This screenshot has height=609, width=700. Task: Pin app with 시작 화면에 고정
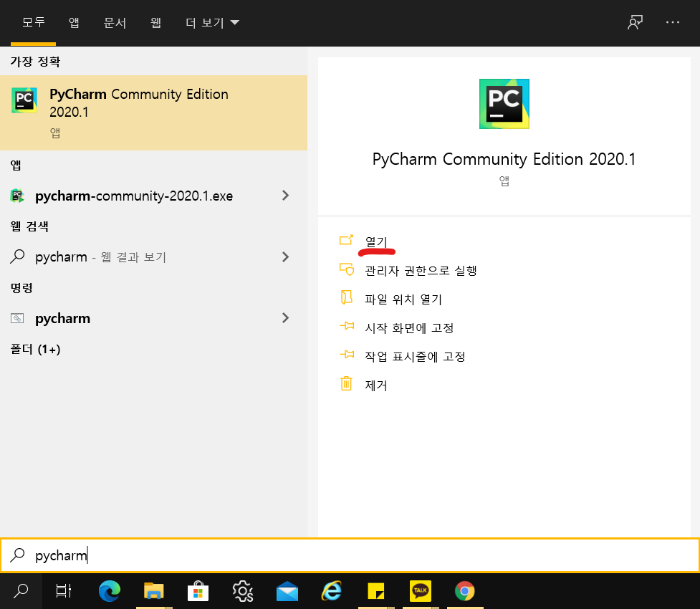click(409, 328)
